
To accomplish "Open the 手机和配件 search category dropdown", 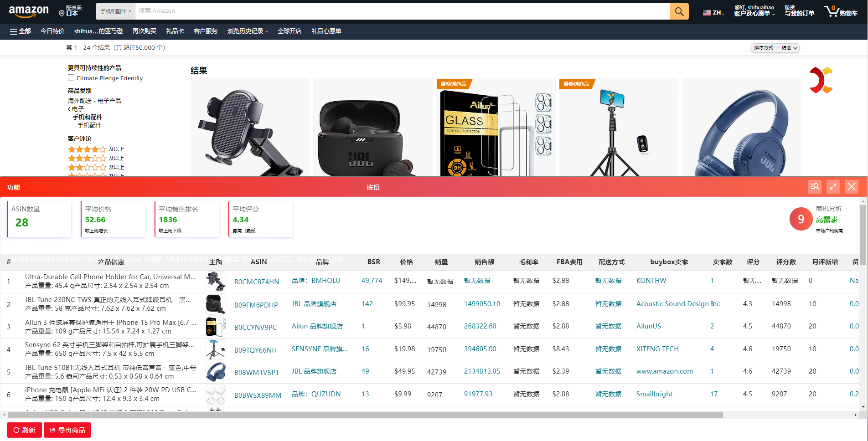I will [115, 11].
